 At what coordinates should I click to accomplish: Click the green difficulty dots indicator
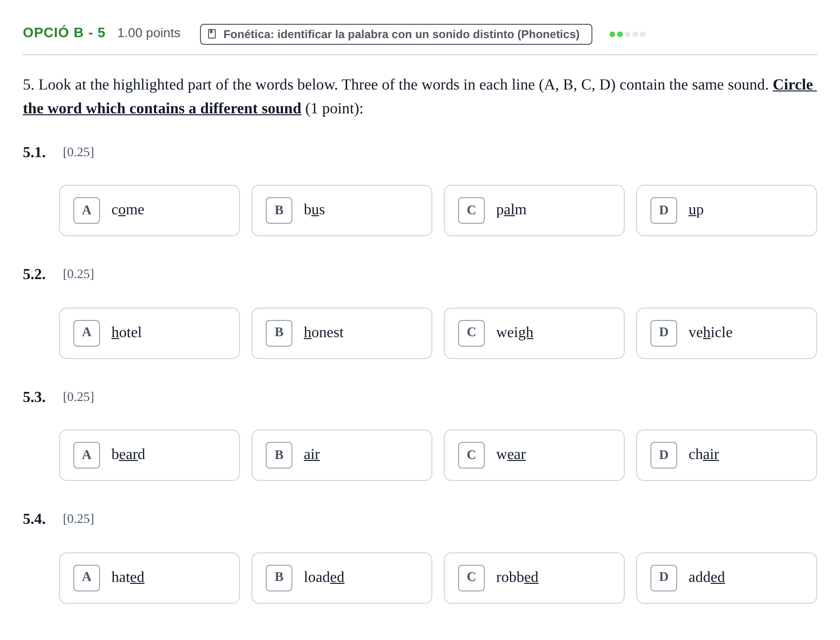[x=627, y=34]
